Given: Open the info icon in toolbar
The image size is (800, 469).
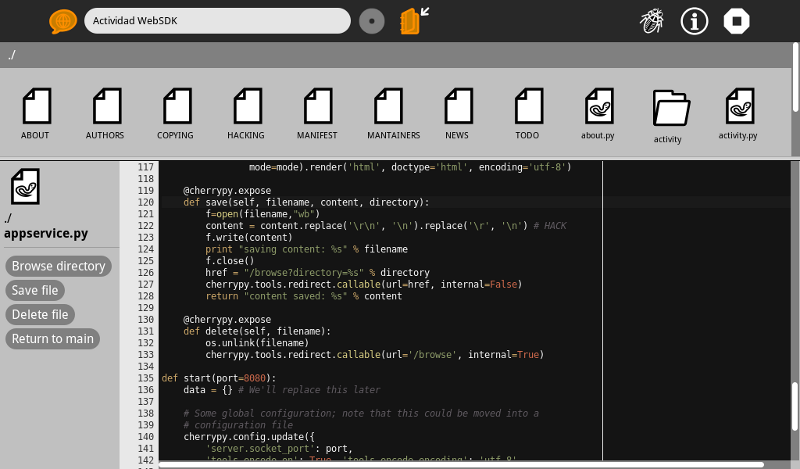Looking at the screenshot, I should 694,21.
